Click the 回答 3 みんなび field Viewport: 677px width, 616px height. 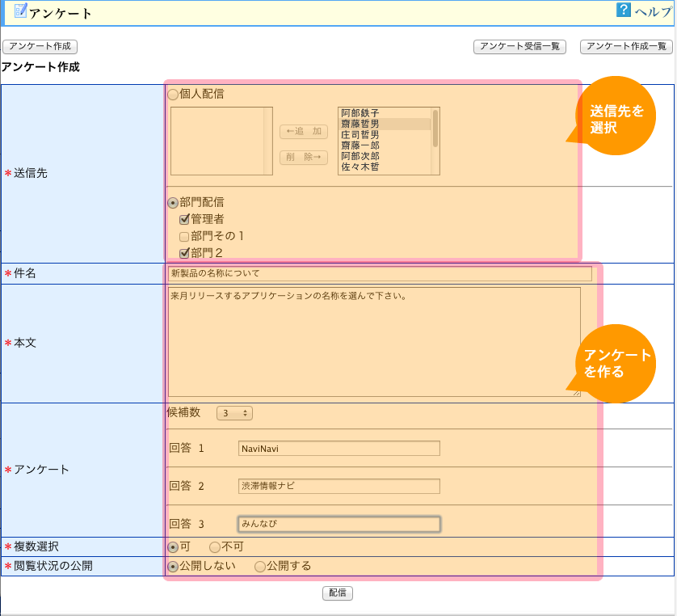coord(339,524)
